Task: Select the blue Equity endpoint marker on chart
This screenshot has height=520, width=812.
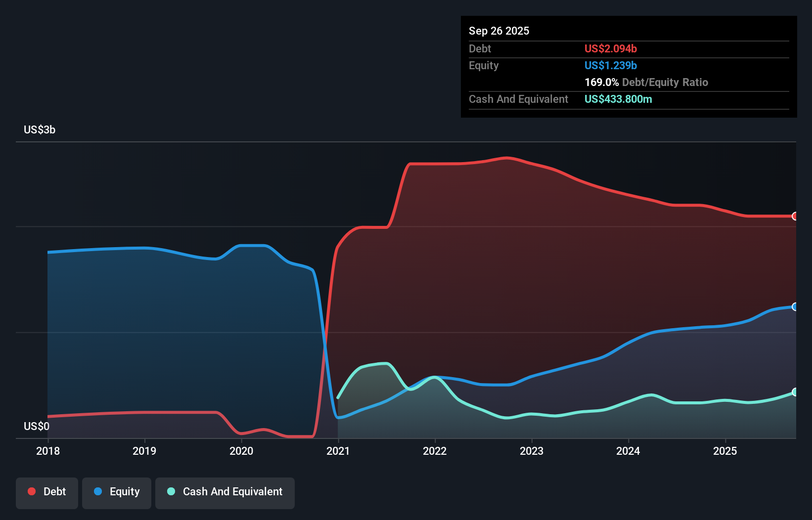Action: click(x=794, y=307)
